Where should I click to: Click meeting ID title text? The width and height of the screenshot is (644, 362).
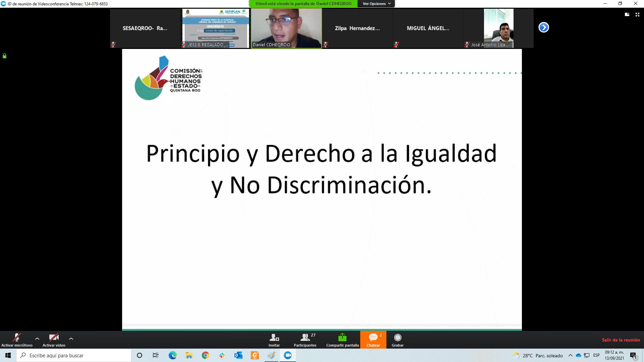[58, 4]
